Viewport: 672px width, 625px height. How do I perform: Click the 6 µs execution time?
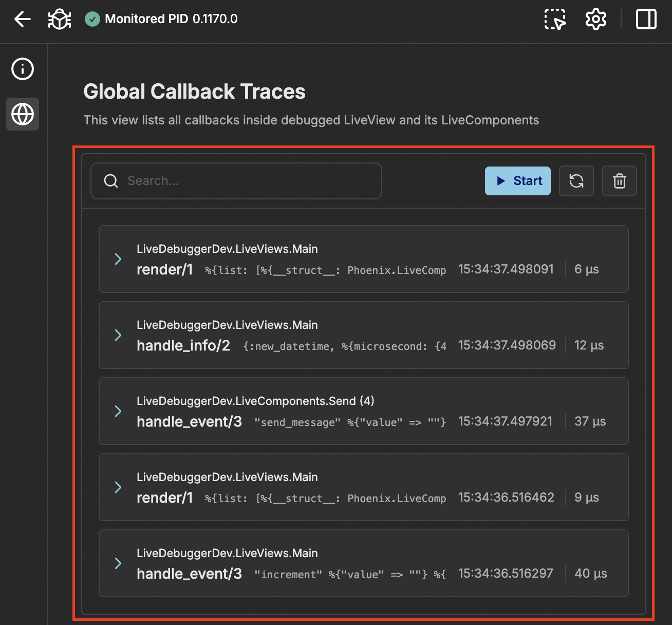pos(587,269)
